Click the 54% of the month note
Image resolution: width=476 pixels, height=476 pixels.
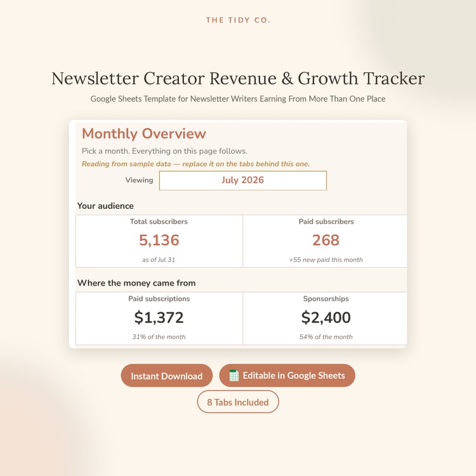coord(326,336)
